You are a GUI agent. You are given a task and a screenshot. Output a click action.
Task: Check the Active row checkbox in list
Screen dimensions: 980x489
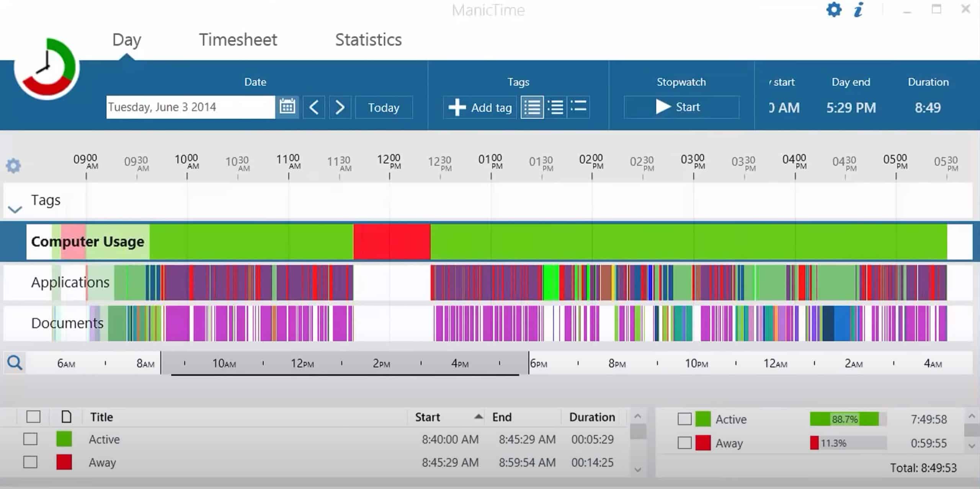(x=30, y=439)
